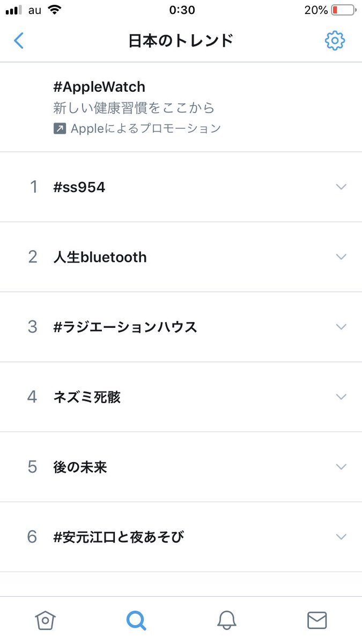
Task: Open chevron menu beside #安元江口と夜あそび
Action: [x=341, y=537]
